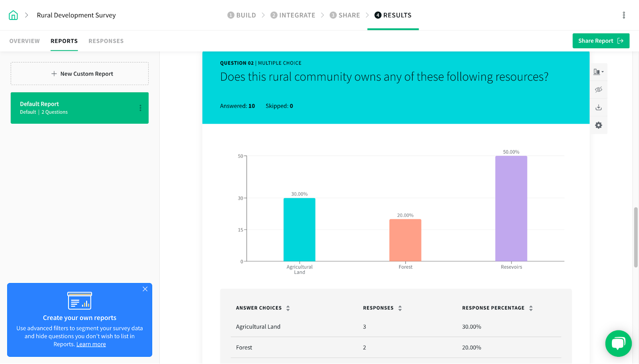
Task: Click the Agricultural Land axis label
Action: click(300, 270)
